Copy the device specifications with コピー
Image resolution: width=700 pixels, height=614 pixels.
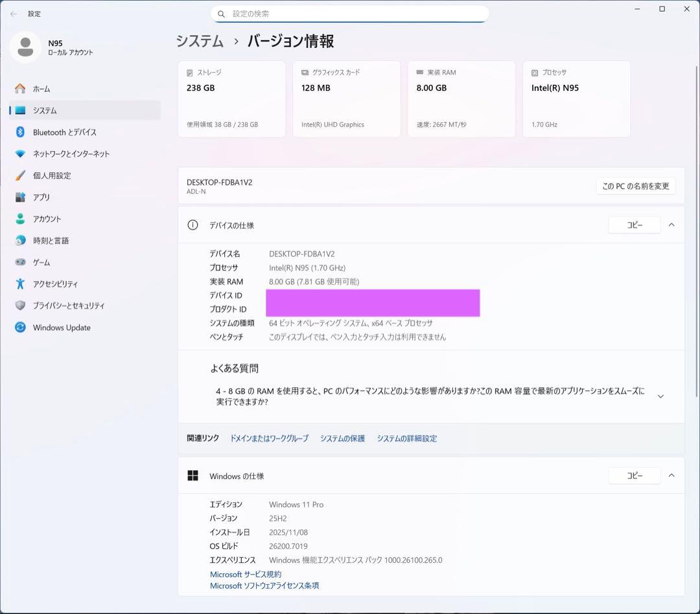pos(634,225)
